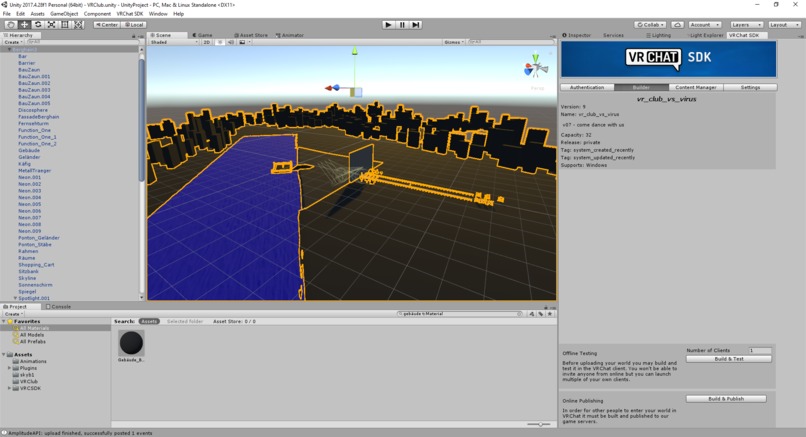Toggle scene audio icon in Scene toolbar
The image size is (806, 437).
[x=231, y=42]
